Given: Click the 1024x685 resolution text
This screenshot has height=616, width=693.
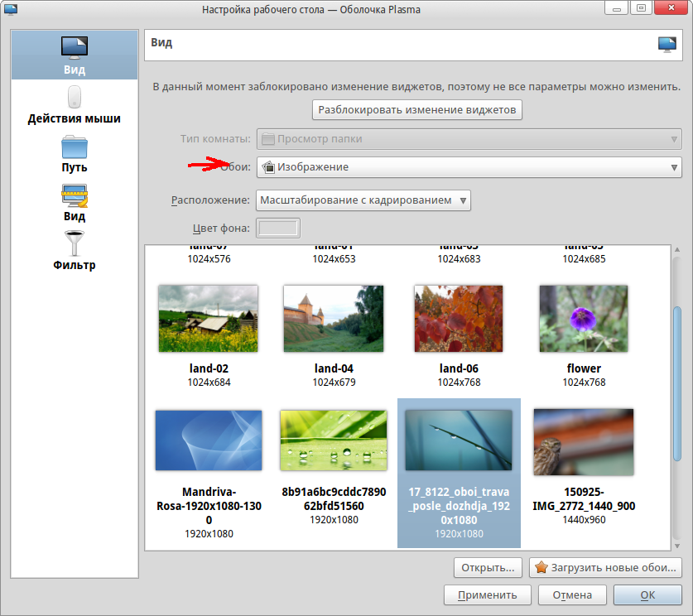Looking at the screenshot, I should point(584,259).
